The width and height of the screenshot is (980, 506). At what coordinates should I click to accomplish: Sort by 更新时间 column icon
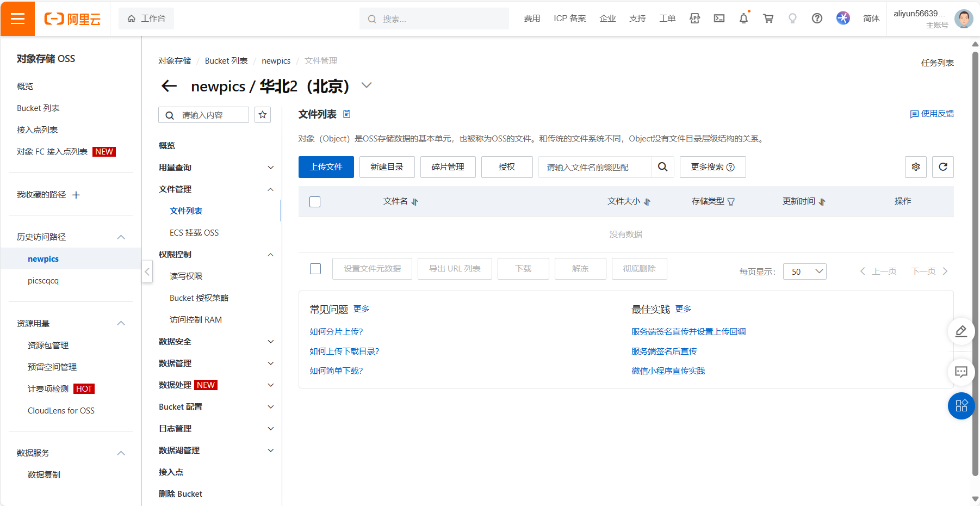822,202
